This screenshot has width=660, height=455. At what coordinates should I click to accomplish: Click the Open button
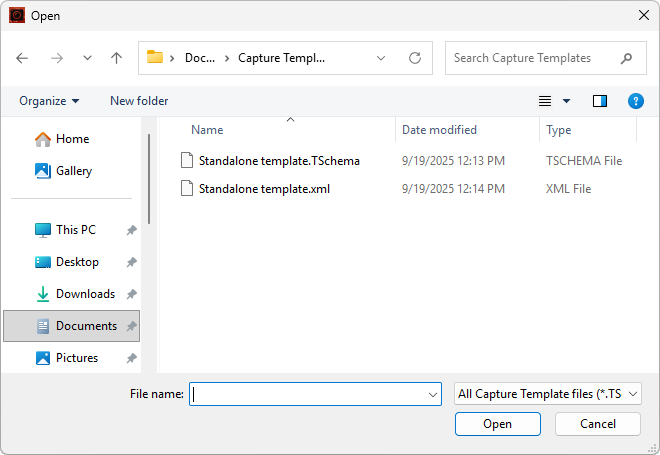click(x=498, y=424)
